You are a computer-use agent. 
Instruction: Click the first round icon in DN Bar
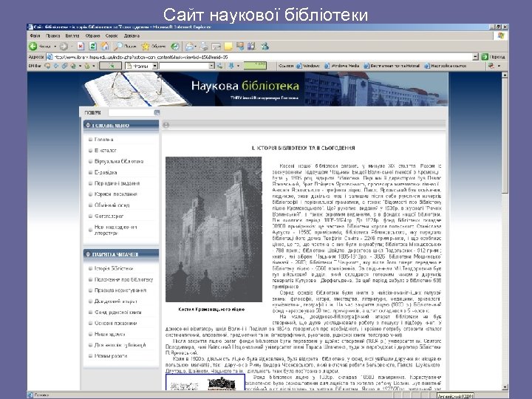pos(47,66)
